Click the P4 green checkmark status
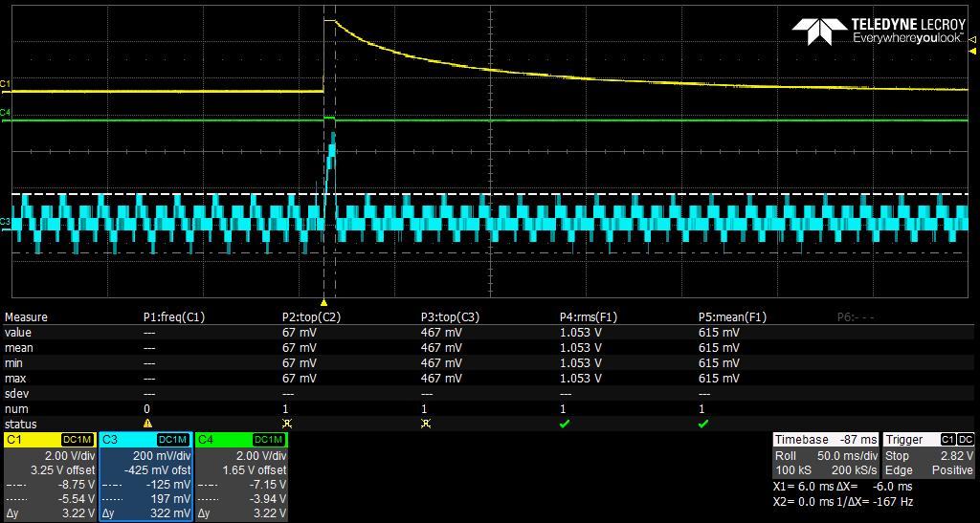This screenshot has width=980, height=523. [x=565, y=424]
